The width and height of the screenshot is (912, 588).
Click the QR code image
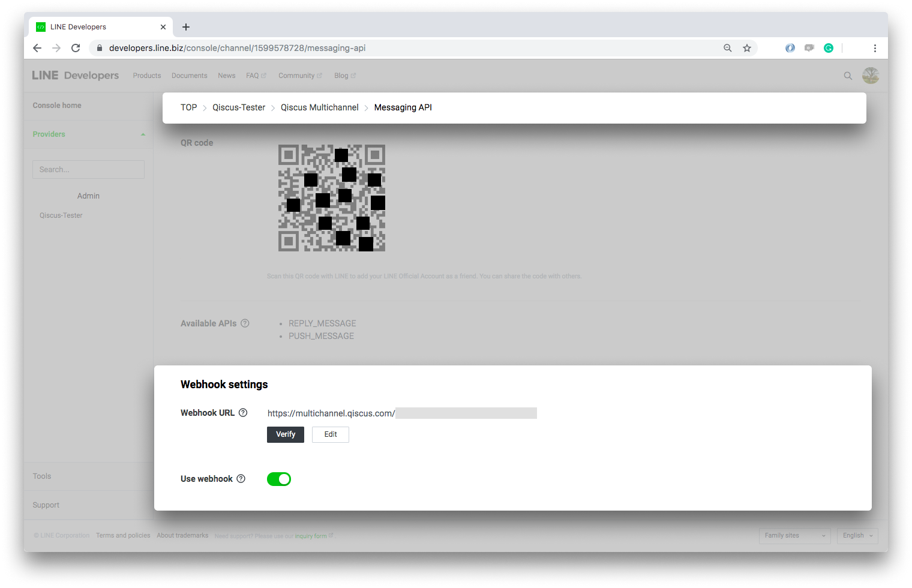pyautogui.click(x=332, y=198)
